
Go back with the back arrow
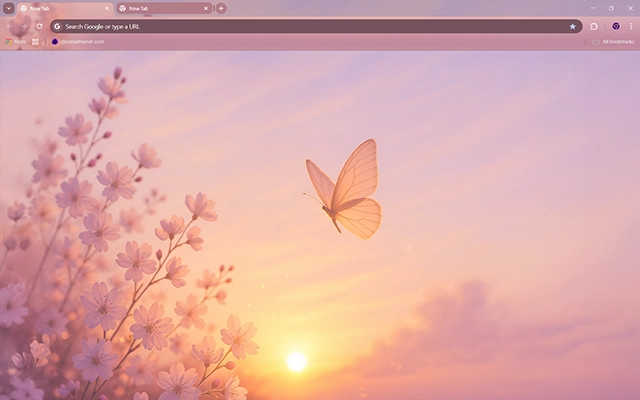(x=9, y=27)
